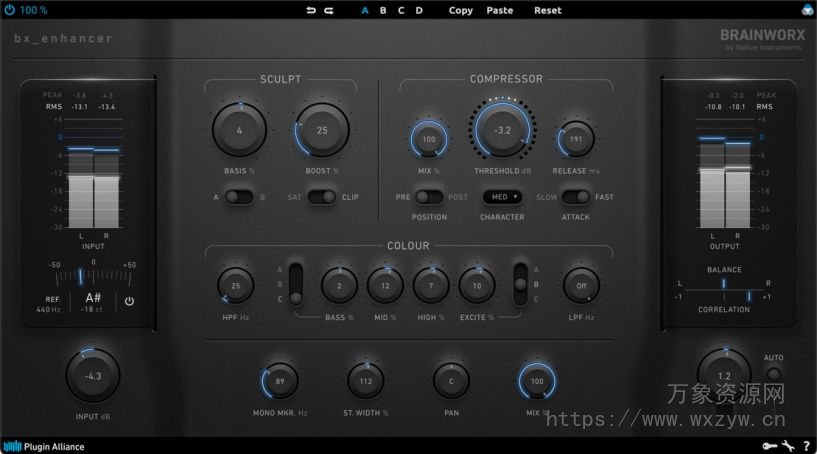This screenshot has height=454, width=817.
Task: Click the input level meter
Action: point(94,175)
